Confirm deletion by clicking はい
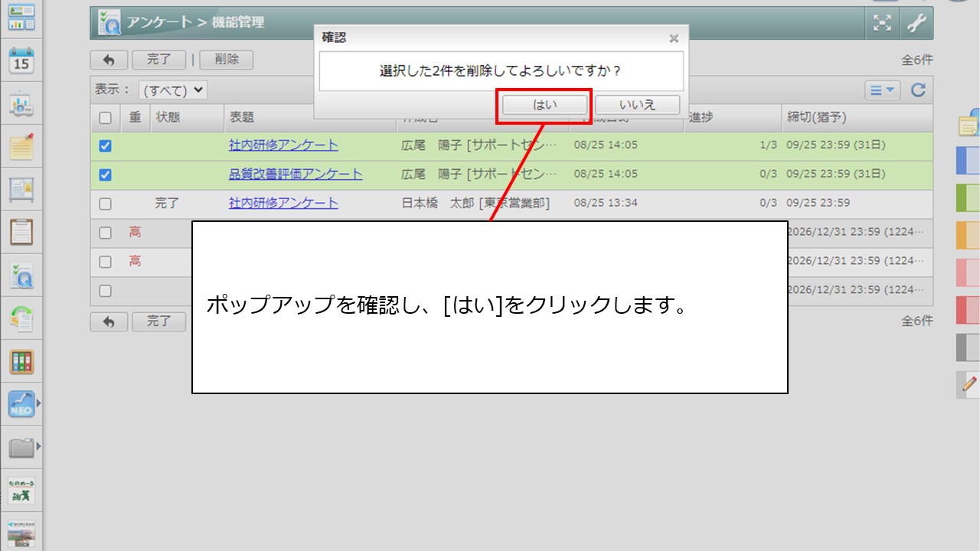 [x=545, y=105]
